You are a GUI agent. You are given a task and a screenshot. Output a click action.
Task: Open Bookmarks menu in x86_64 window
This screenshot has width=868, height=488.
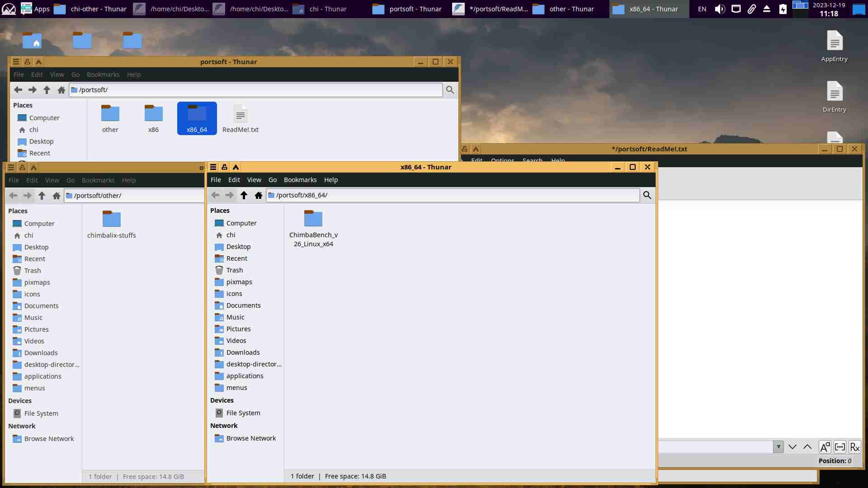pos(300,180)
